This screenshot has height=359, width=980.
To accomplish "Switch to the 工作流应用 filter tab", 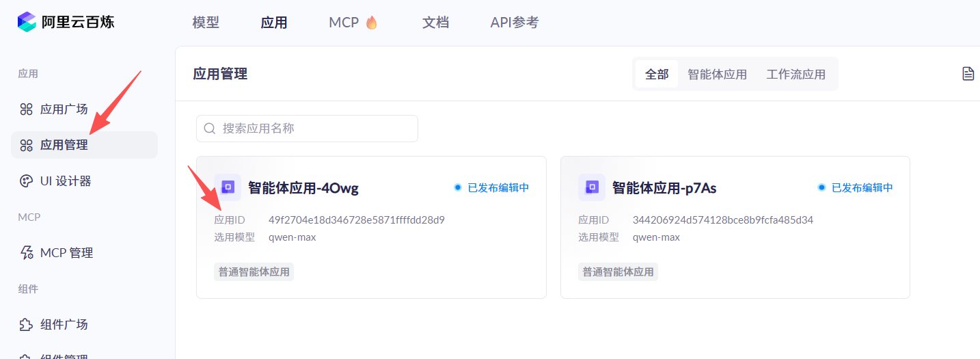I will (x=796, y=74).
